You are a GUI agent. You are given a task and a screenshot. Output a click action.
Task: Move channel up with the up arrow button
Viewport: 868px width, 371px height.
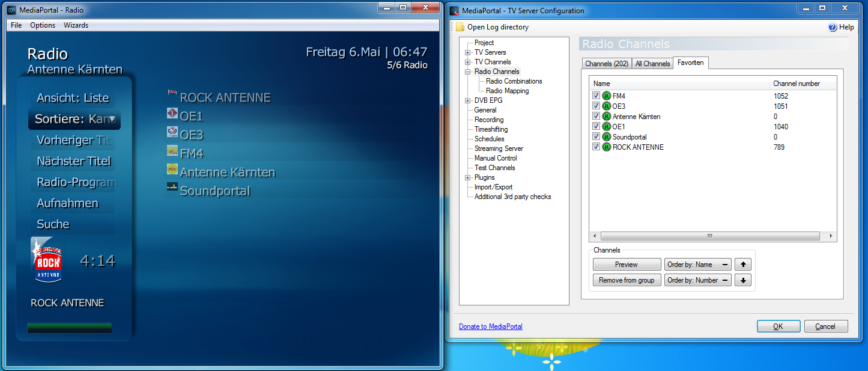743,265
